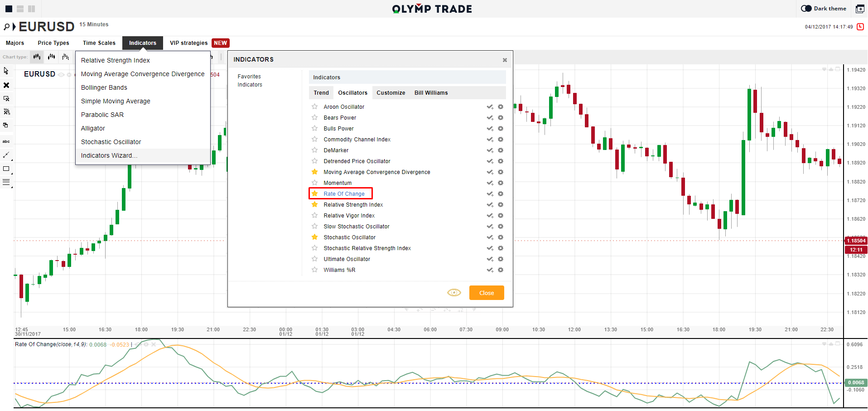The width and height of the screenshot is (868, 411).
Task: Switch to the Customize tab
Action: click(x=391, y=93)
